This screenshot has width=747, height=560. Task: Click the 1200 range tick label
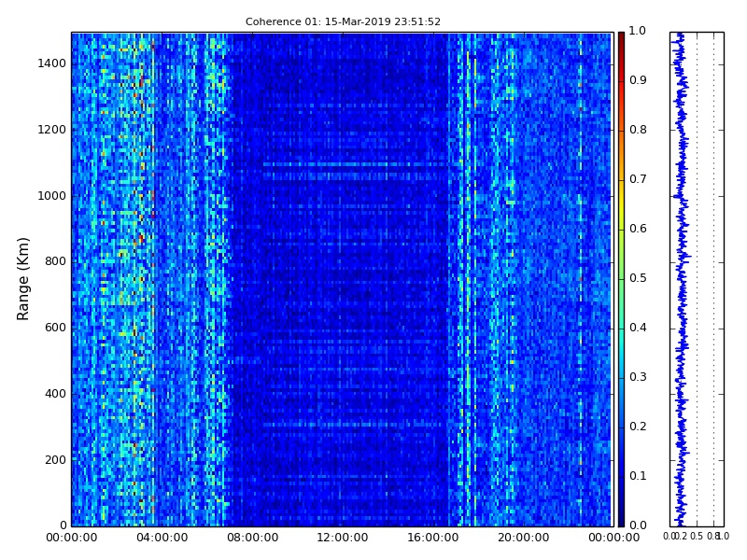click(52, 130)
